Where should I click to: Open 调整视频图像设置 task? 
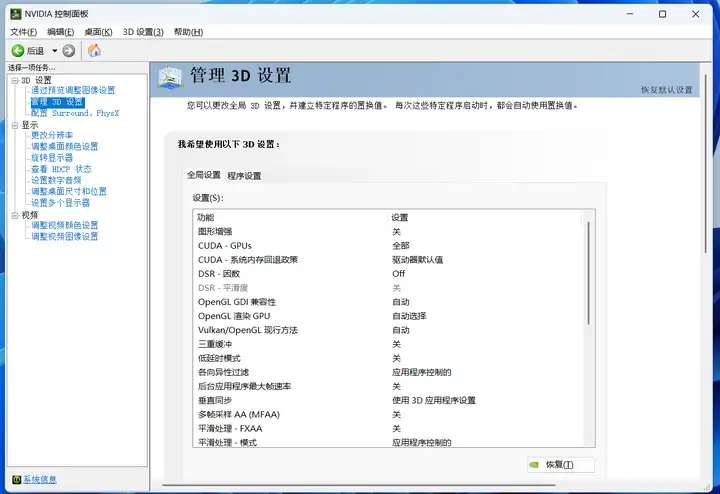[x=64, y=236]
